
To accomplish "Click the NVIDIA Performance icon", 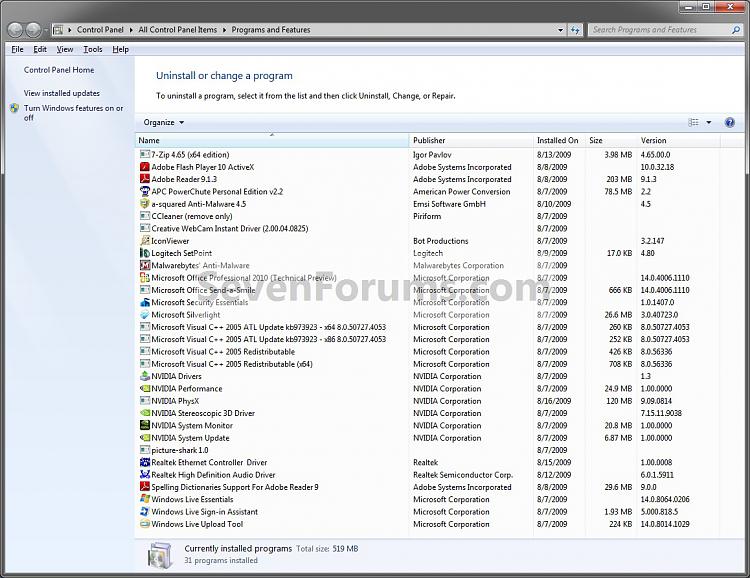I will [x=144, y=389].
